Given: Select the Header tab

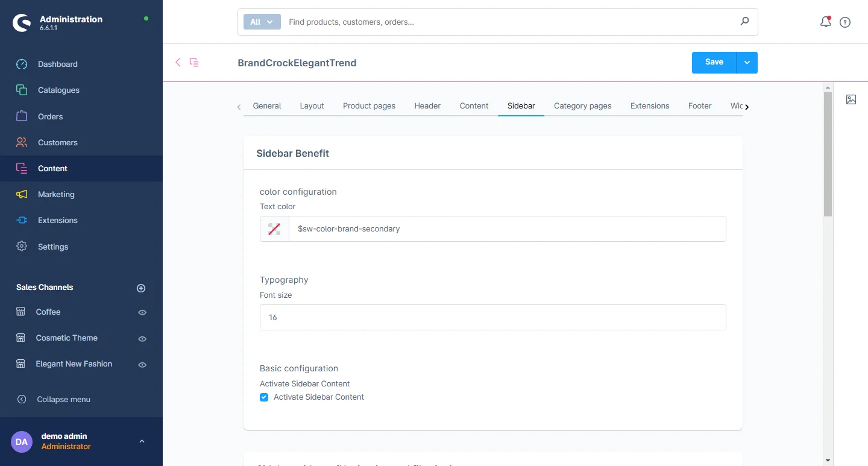Looking at the screenshot, I should click(427, 105).
